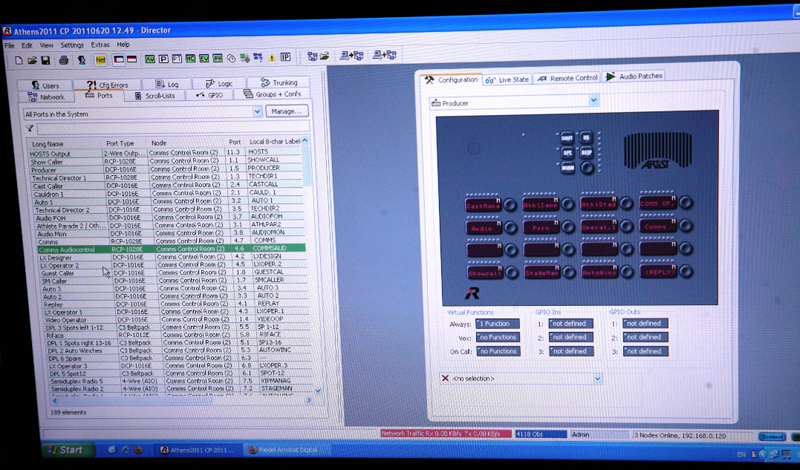Select the Producer row in ports list
The image size is (800, 470).
point(166,169)
